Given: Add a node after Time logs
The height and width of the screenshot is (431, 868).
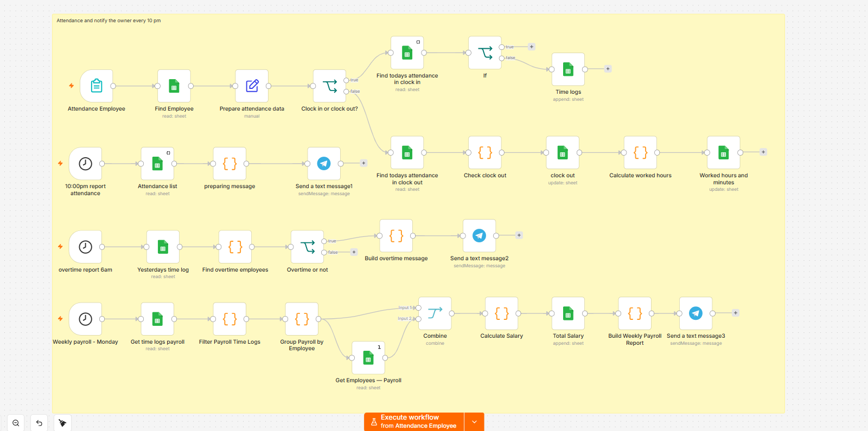Looking at the screenshot, I should pyautogui.click(x=608, y=69).
